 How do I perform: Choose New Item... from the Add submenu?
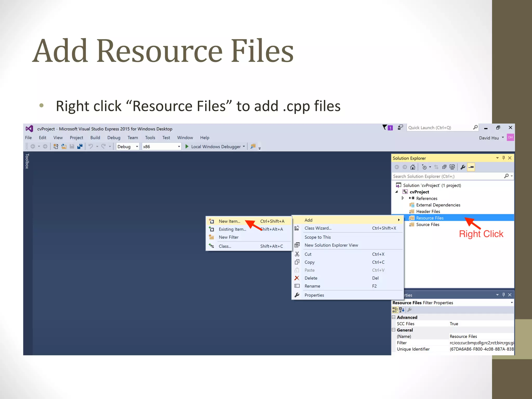pos(229,221)
